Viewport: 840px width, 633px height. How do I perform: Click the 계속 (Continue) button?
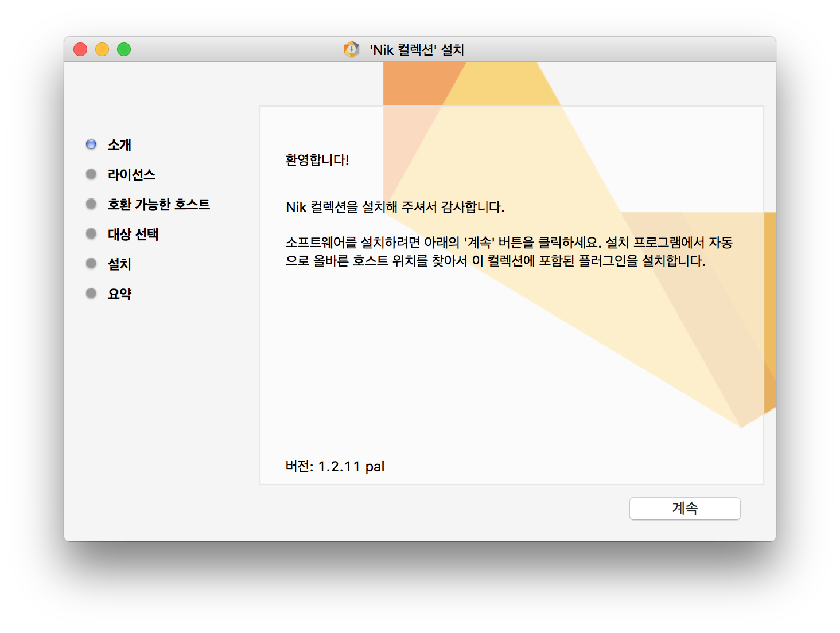685,509
